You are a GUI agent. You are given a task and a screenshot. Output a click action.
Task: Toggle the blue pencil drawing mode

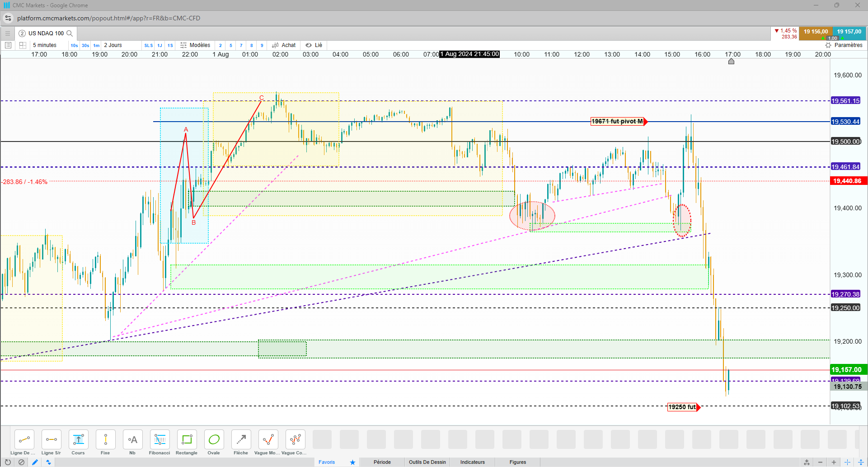point(35,462)
